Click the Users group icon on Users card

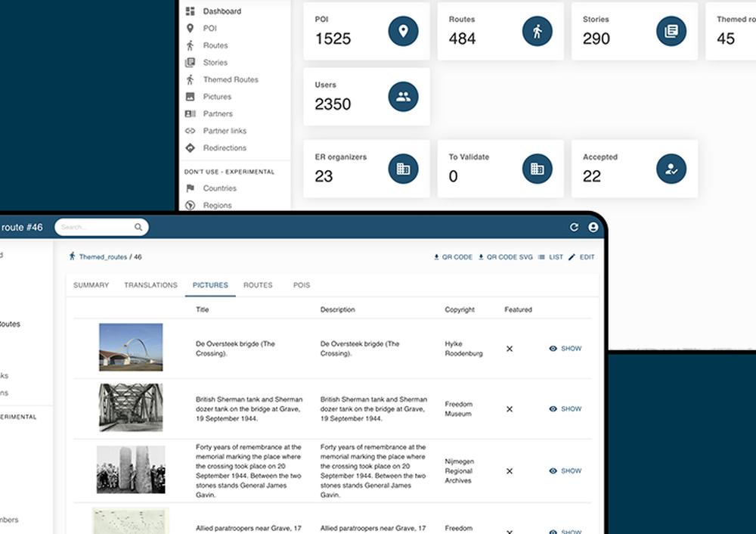(404, 96)
